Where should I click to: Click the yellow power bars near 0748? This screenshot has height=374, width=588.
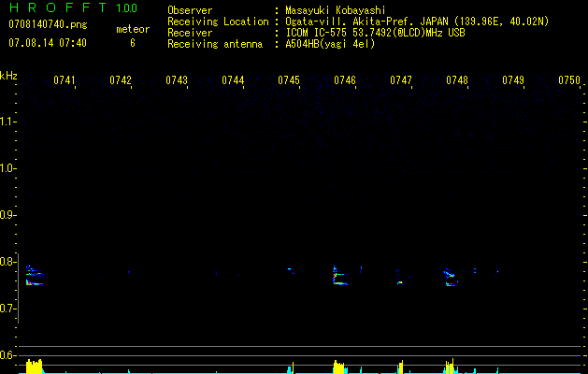coord(450,367)
